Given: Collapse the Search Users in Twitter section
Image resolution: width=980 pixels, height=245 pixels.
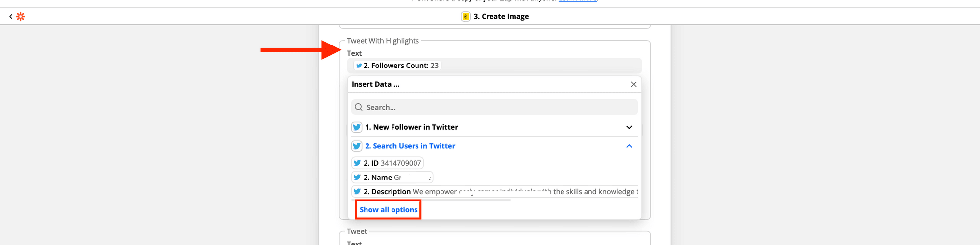Looking at the screenshot, I should (494, 146).
